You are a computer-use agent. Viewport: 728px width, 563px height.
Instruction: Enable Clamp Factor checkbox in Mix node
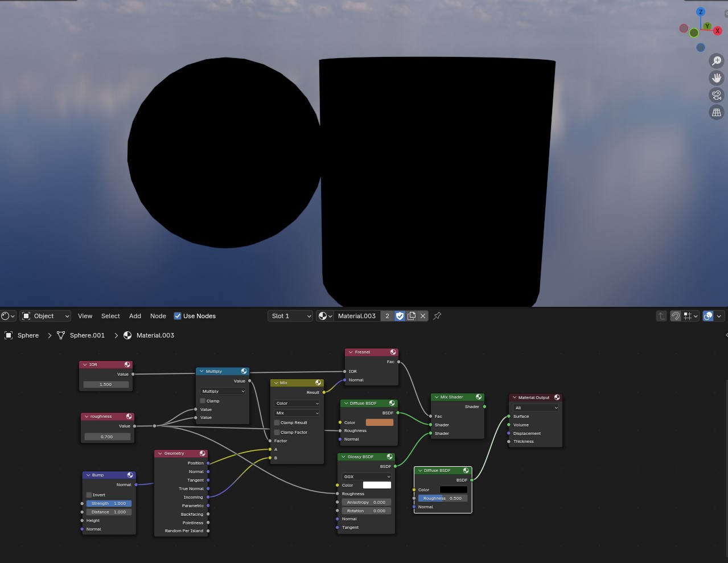pos(277,432)
